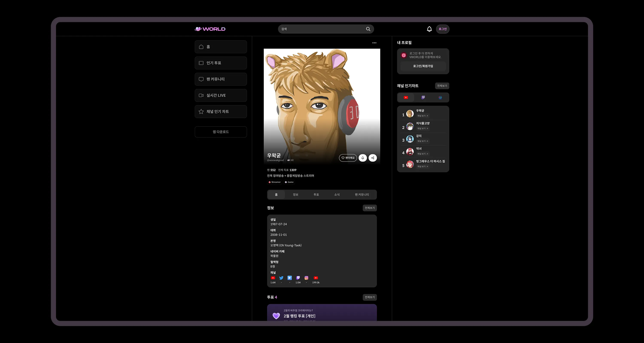This screenshot has width=644, height=343.
Task: Select Twitch tab in channel chart
Action: [423, 98]
